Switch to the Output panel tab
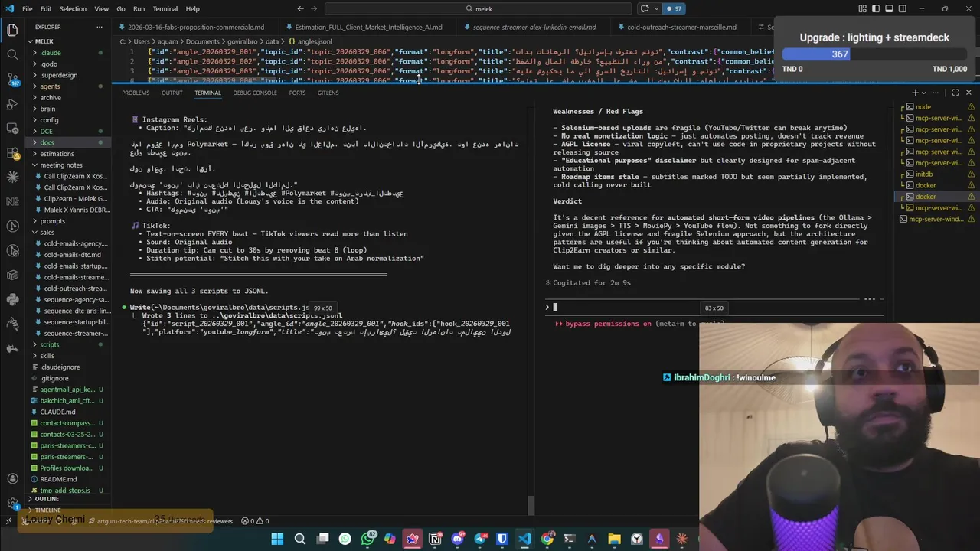The image size is (980, 551). (x=171, y=93)
